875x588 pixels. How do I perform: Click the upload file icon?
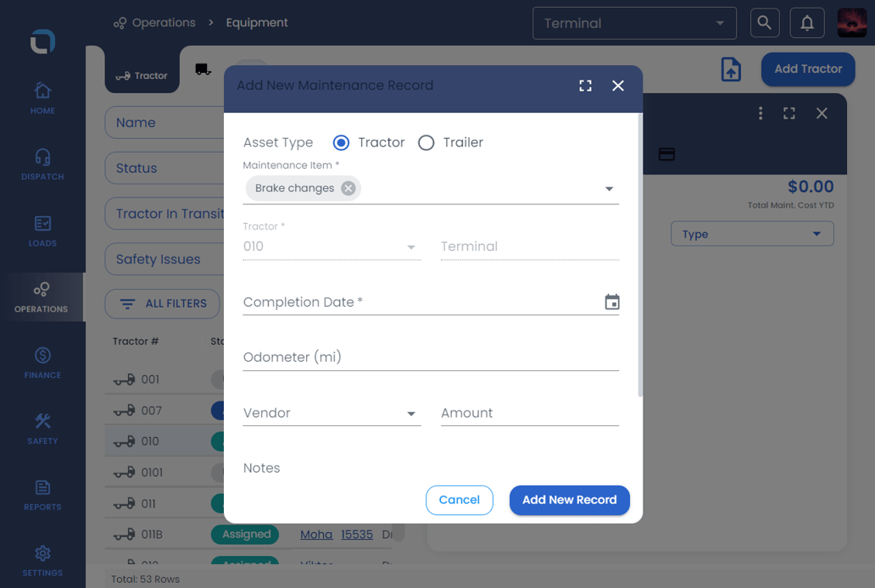pos(730,69)
